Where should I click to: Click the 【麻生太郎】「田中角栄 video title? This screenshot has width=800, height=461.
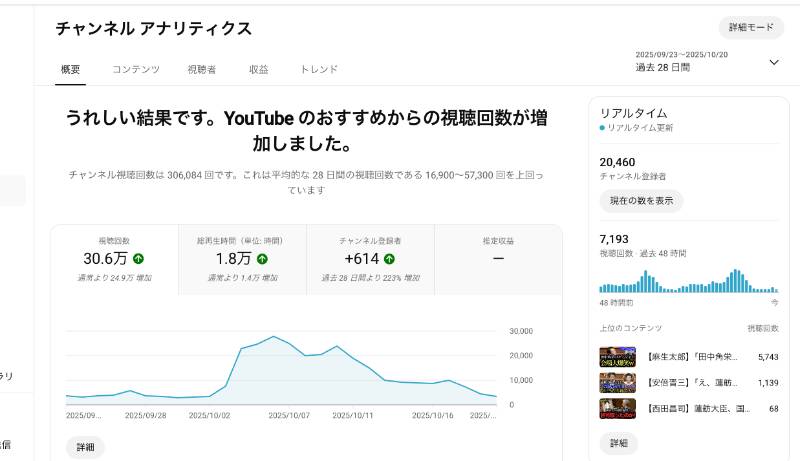[692, 357]
